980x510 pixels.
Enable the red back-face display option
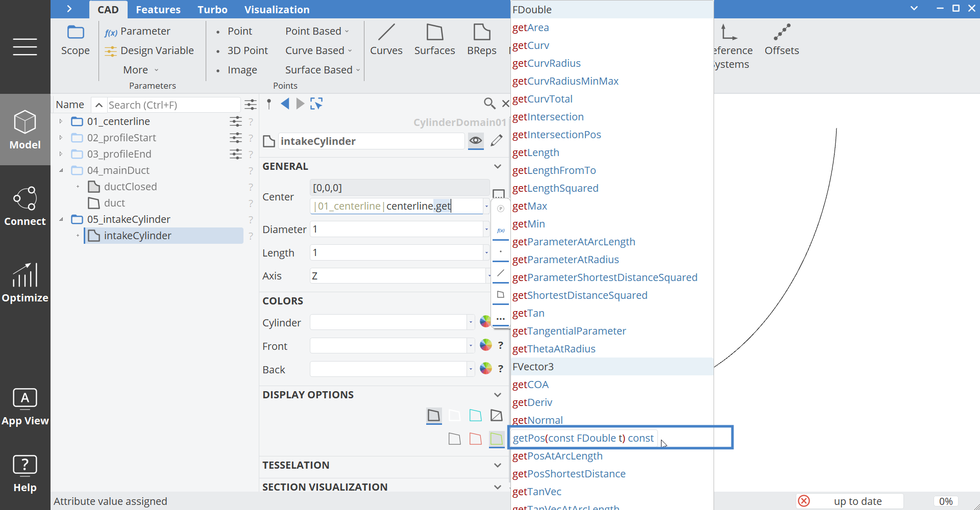[475, 439]
